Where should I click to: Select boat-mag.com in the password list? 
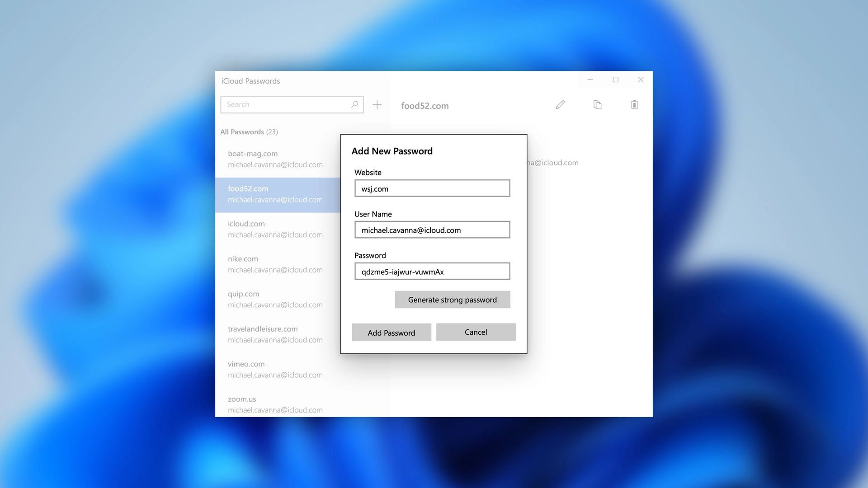pos(278,159)
